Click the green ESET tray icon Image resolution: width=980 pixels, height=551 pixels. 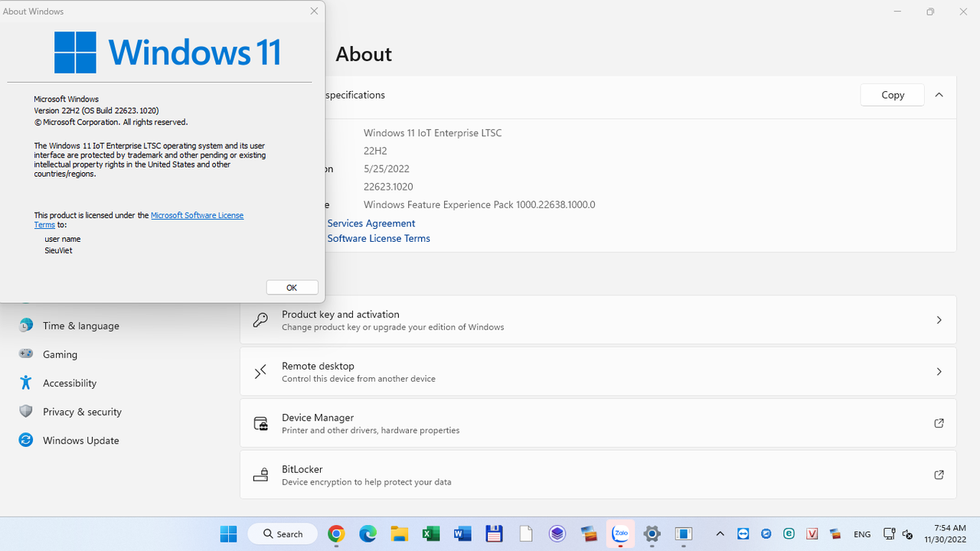click(789, 534)
